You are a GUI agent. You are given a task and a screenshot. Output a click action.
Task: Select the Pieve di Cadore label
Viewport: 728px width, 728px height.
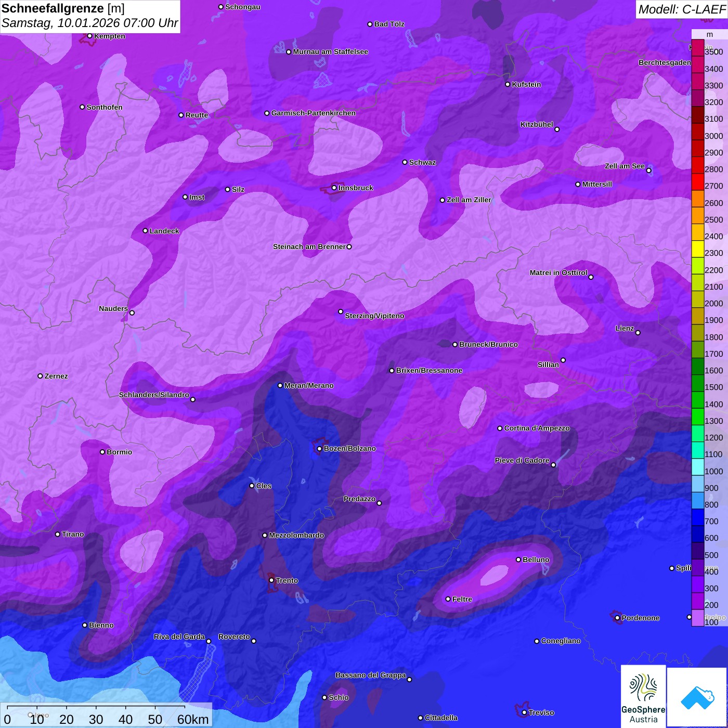pos(522,460)
